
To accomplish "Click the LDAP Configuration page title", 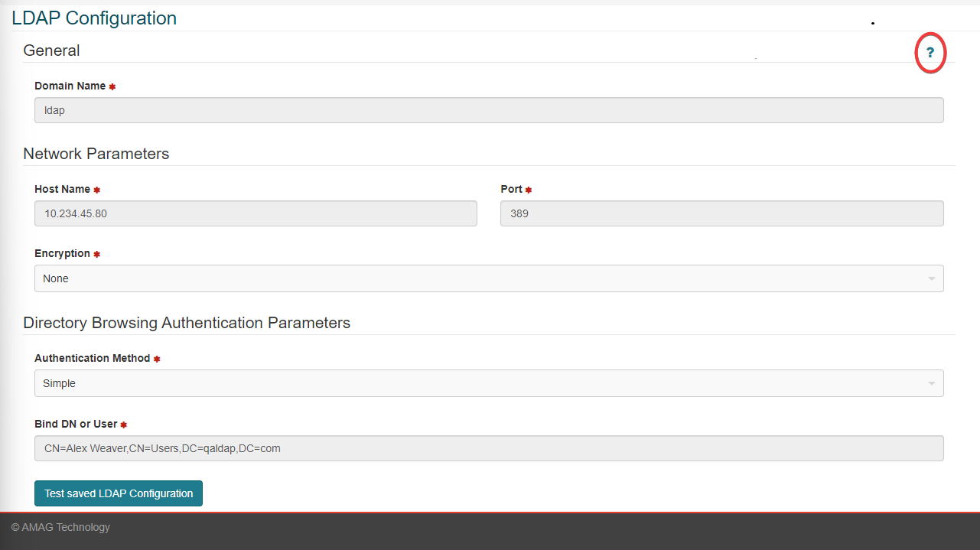I will (93, 18).
